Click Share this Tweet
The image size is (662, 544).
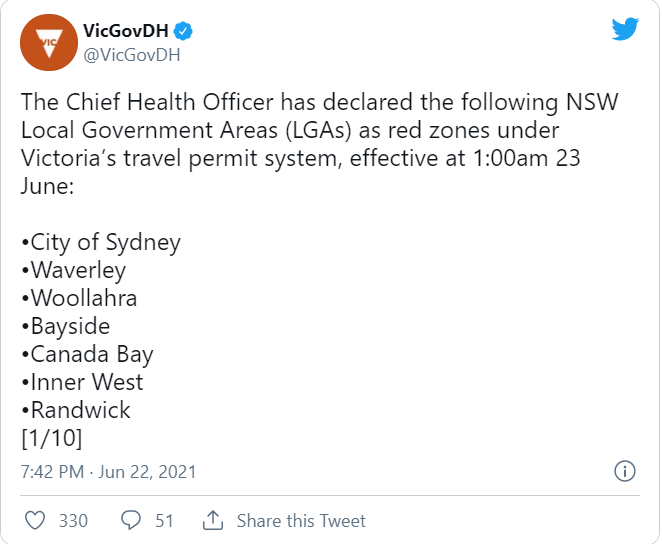click(x=301, y=521)
